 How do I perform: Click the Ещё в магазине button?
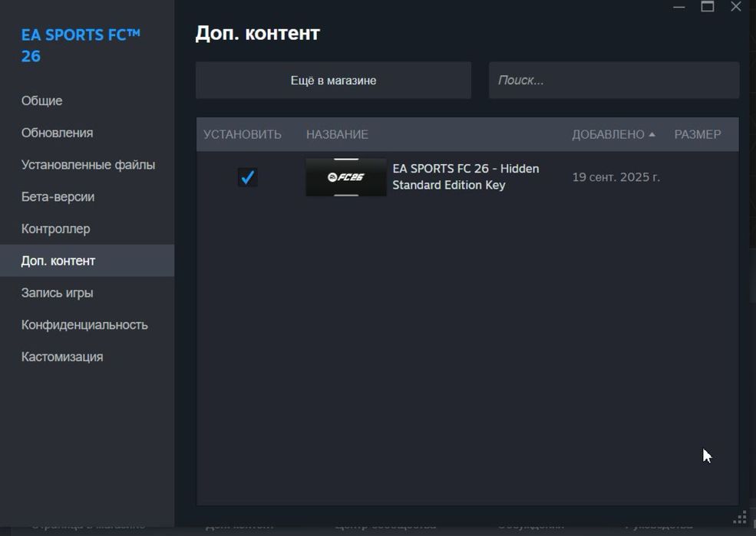coord(333,81)
